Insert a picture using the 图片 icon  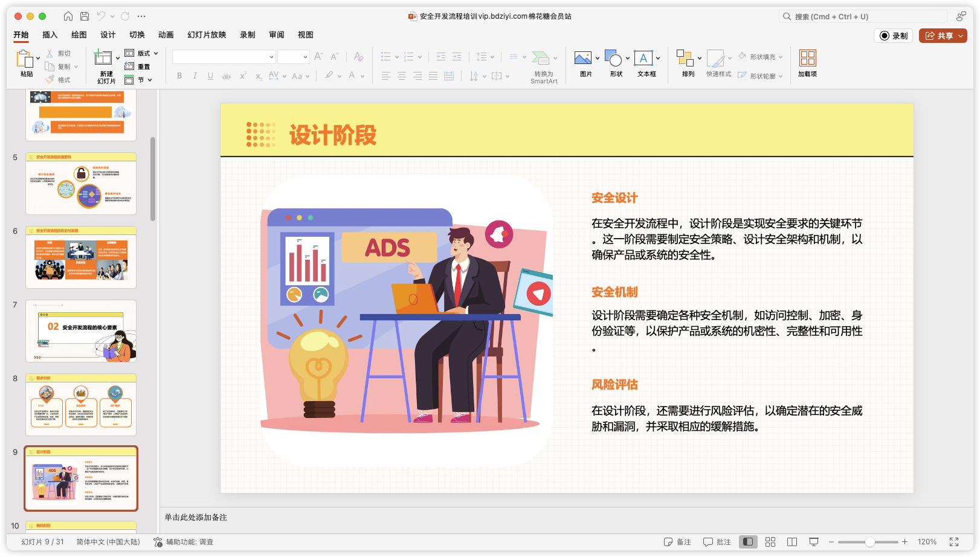[x=582, y=58]
